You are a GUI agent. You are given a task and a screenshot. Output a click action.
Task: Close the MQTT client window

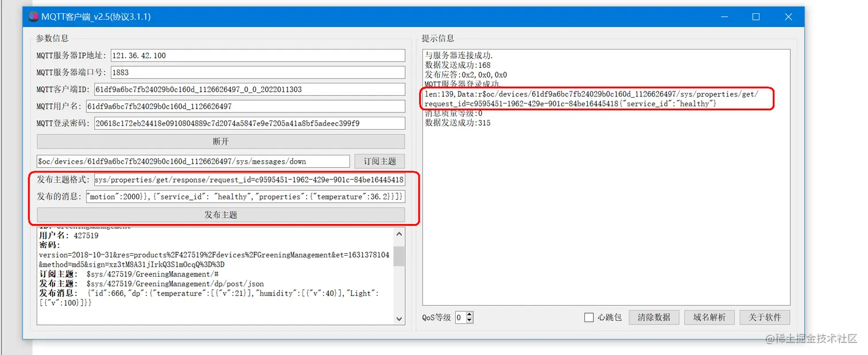[789, 17]
